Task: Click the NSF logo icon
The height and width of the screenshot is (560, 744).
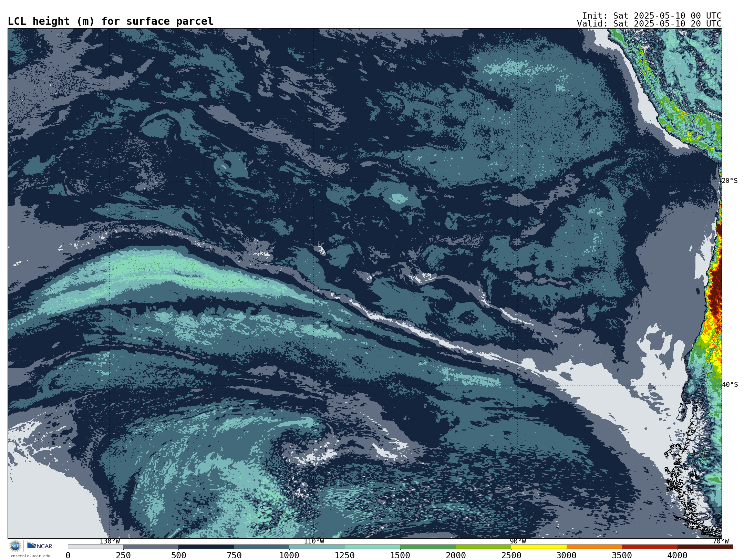Action: 15,546
